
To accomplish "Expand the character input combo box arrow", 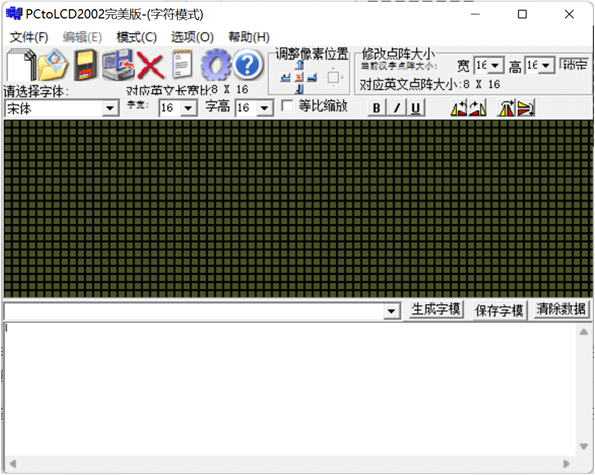I will [x=391, y=311].
